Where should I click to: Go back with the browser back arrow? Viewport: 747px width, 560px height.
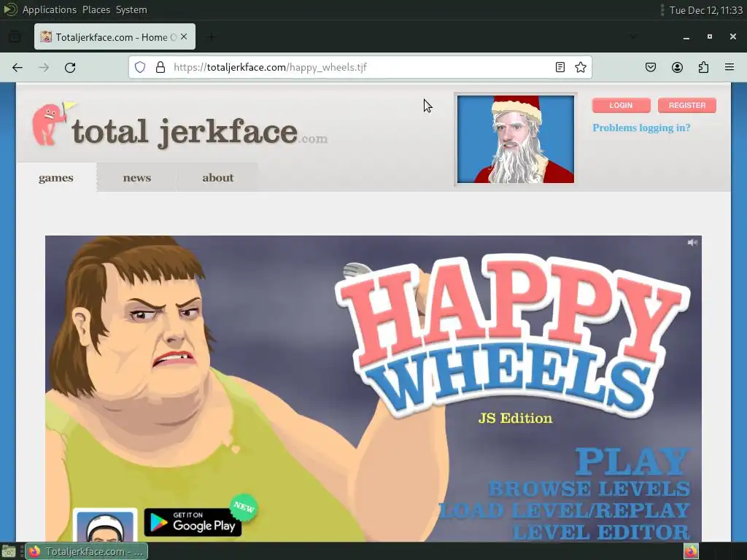point(18,68)
